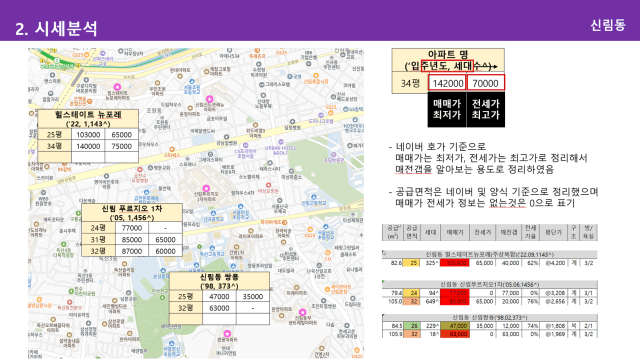Click the black 전세가 최고가 label box

pos(486,109)
